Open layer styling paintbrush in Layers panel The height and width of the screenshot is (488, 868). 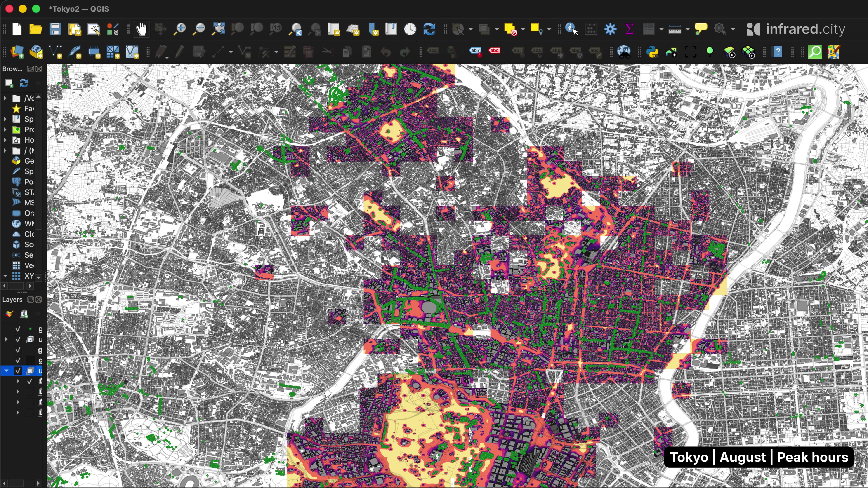click(x=9, y=314)
